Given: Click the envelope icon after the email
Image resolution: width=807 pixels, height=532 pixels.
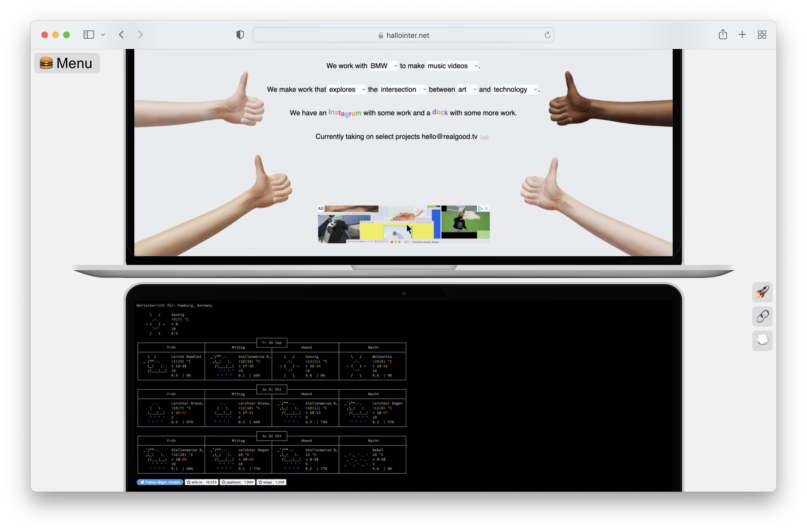Looking at the screenshot, I should coord(484,137).
